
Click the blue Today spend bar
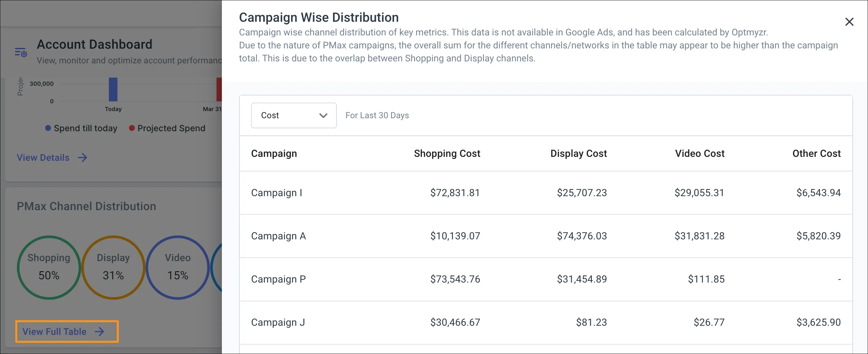[113, 90]
